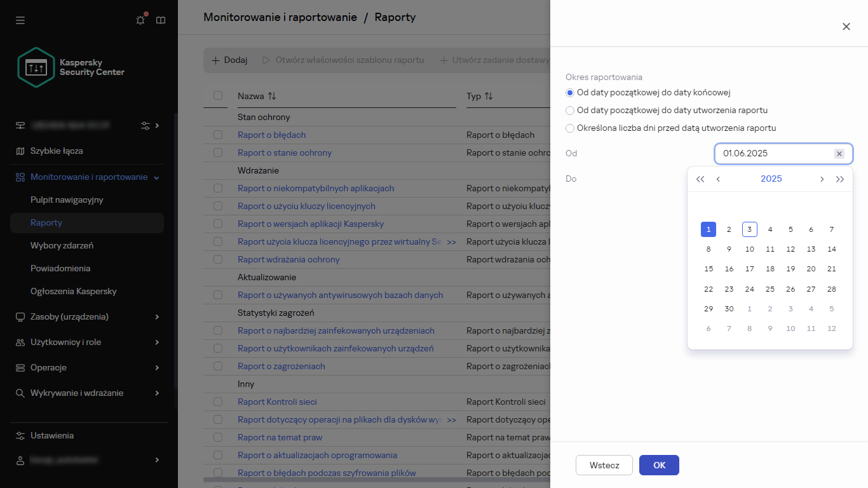Go to previous year in calendar
The image size is (868, 488).
[x=700, y=179]
